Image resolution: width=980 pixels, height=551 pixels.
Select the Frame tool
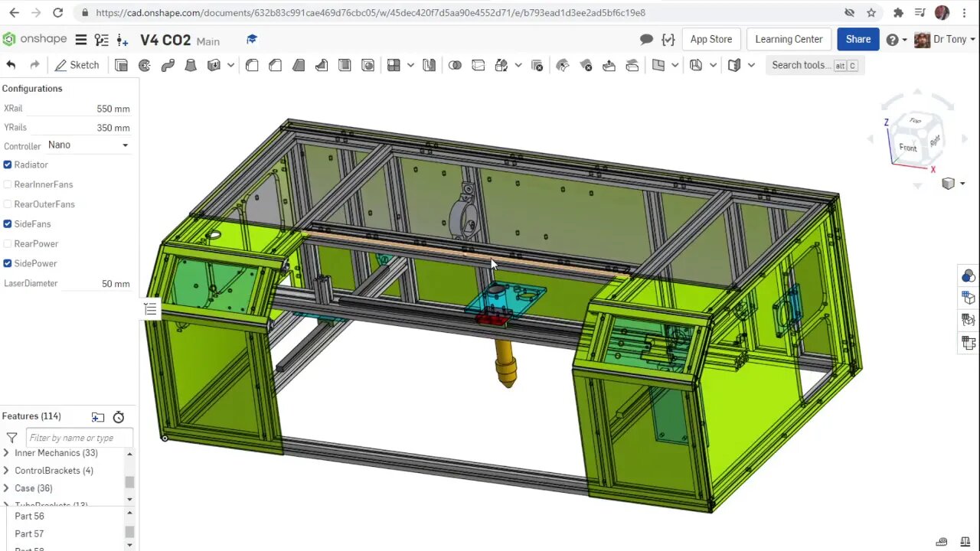(x=696, y=65)
